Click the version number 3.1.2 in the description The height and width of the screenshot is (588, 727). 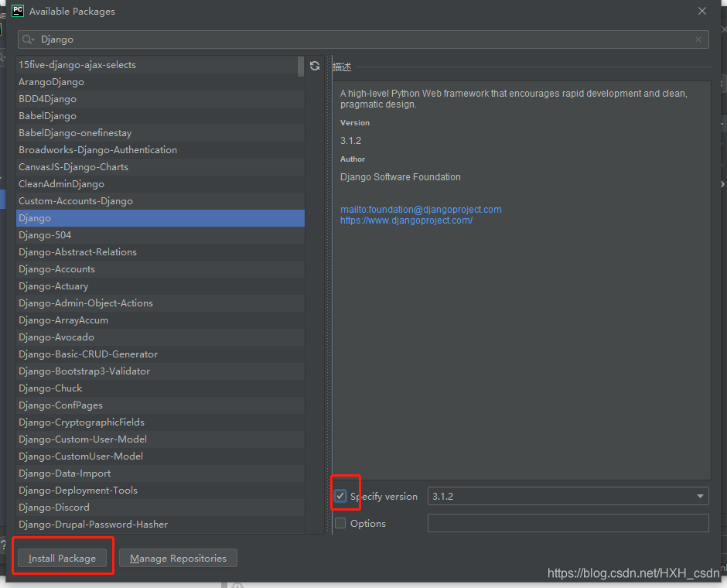click(x=350, y=141)
